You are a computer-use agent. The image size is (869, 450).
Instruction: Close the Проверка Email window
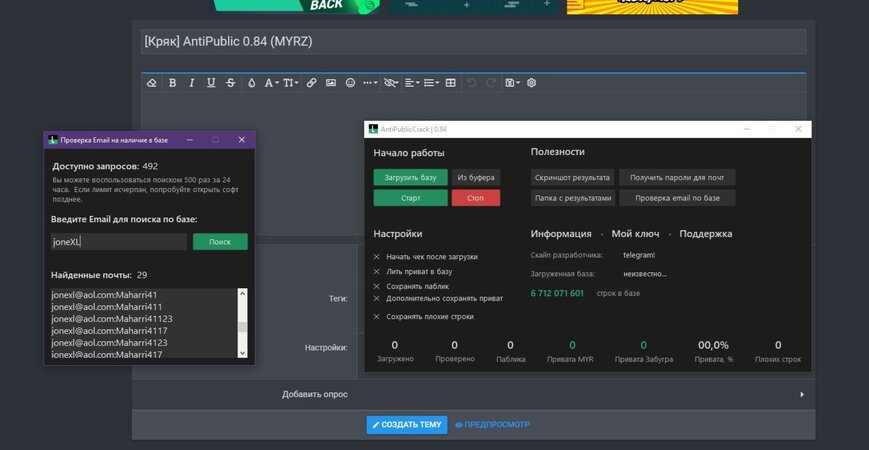pyautogui.click(x=242, y=140)
